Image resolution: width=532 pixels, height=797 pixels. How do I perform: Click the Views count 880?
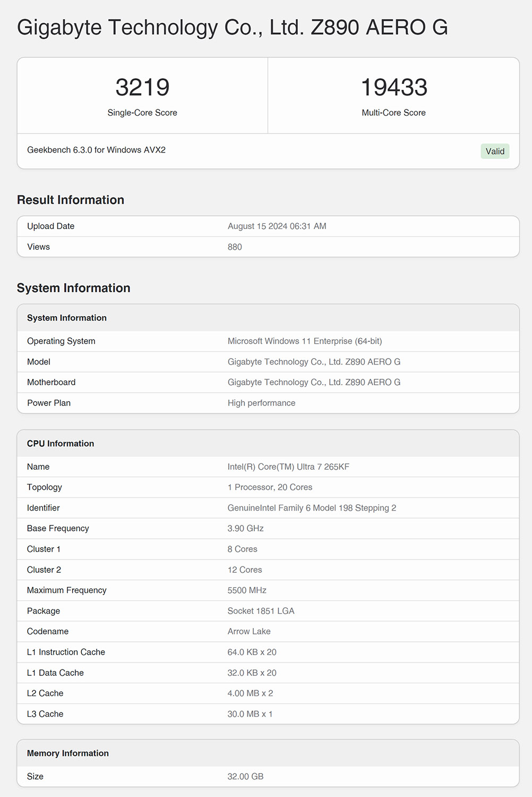(x=235, y=247)
